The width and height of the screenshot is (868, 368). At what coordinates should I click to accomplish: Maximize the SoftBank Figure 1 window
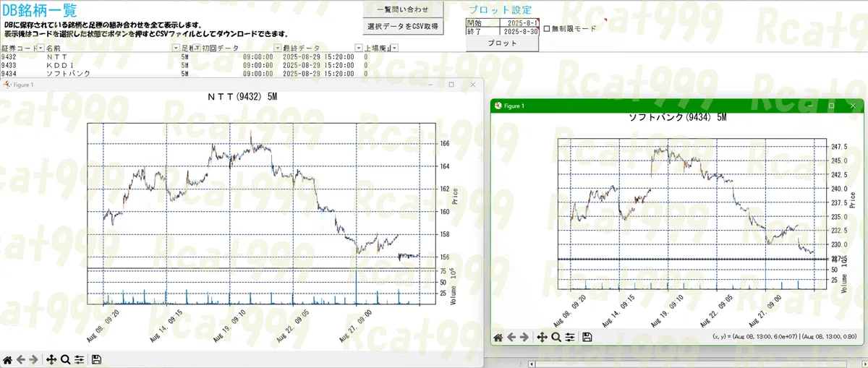831,106
